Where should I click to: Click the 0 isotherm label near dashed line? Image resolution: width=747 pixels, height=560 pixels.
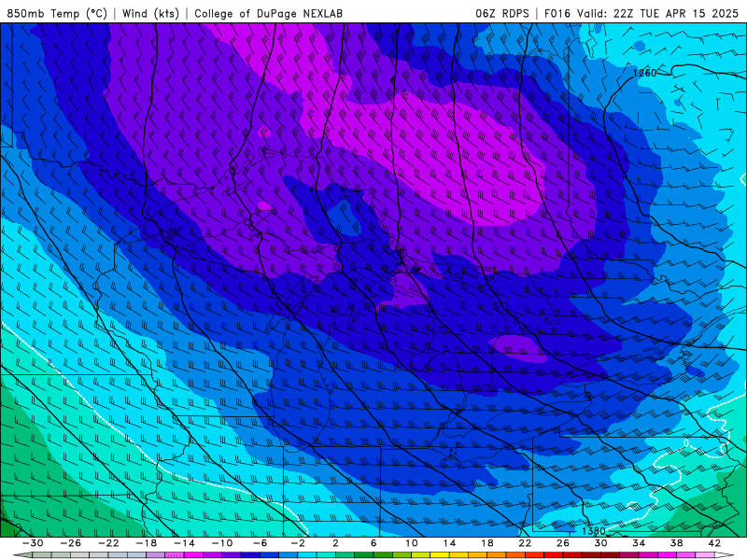(x=686, y=443)
